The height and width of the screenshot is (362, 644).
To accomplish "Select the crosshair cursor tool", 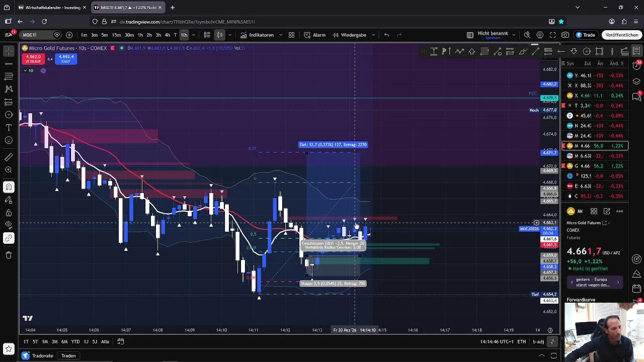I will click(x=9, y=51).
